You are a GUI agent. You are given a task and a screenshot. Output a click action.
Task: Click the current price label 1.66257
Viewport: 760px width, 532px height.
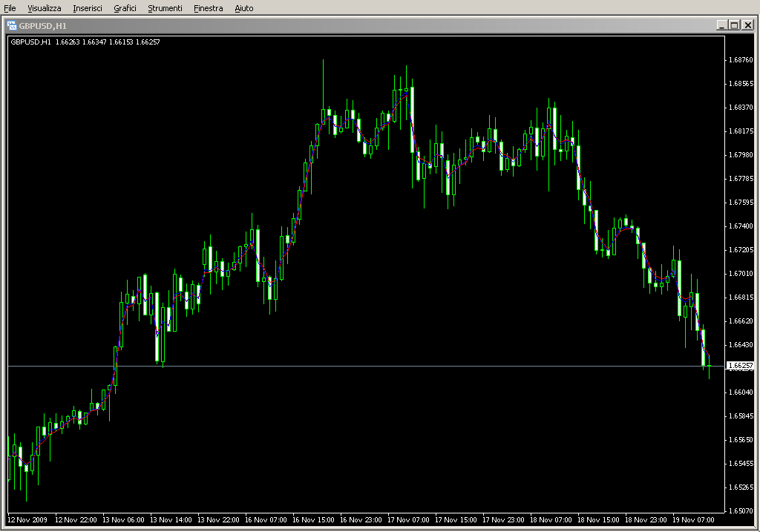741,366
